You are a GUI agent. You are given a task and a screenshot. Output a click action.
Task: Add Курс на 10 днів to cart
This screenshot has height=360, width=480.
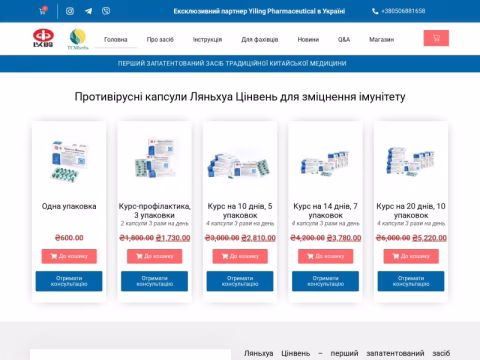[x=240, y=256]
